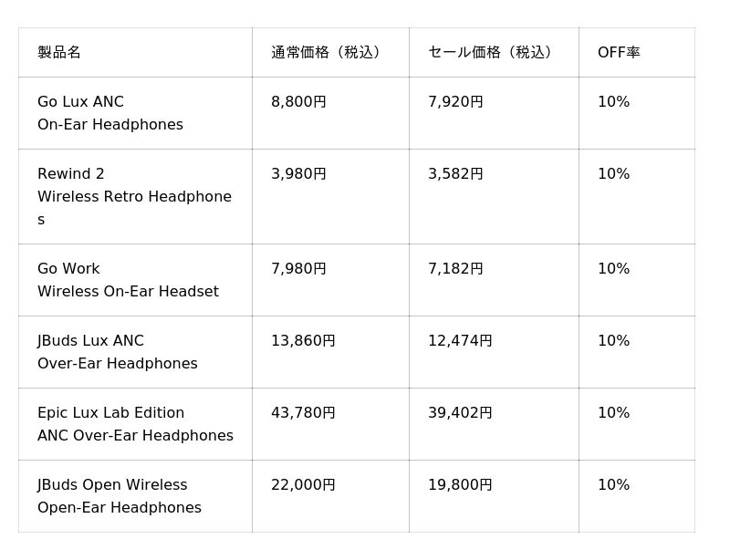Click the 製品名 column header
The width and height of the screenshot is (730, 560).
(x=135, y=52)
